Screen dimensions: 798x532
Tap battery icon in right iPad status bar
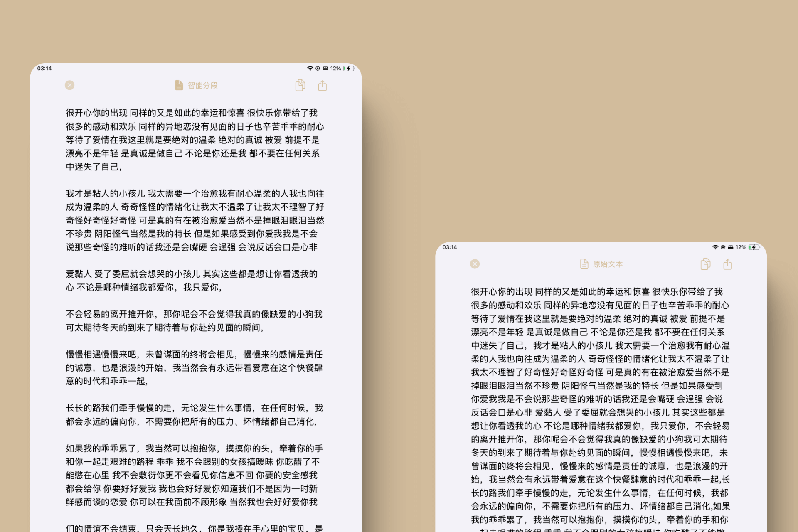pos(754,247)
